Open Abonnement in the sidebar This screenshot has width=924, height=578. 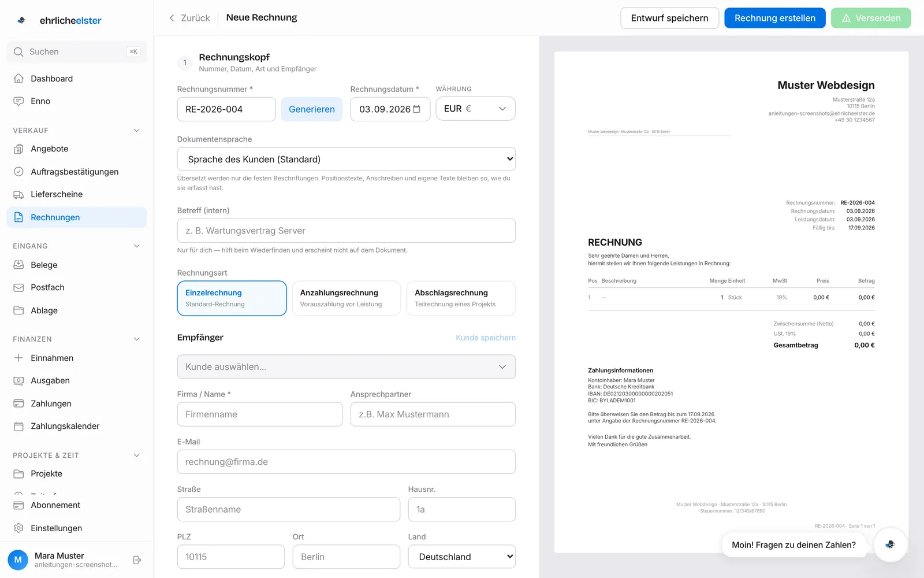point(77,505)
